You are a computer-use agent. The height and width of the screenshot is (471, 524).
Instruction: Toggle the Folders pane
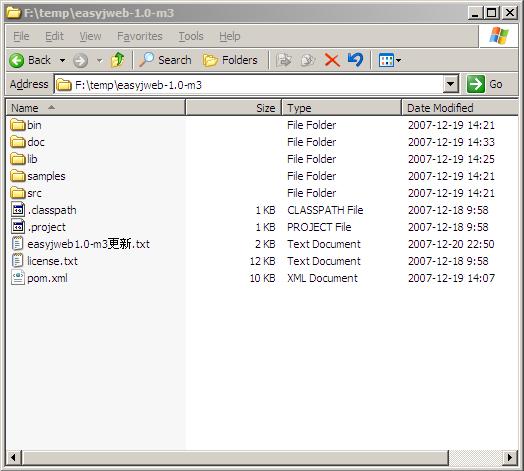coord(230,60)
